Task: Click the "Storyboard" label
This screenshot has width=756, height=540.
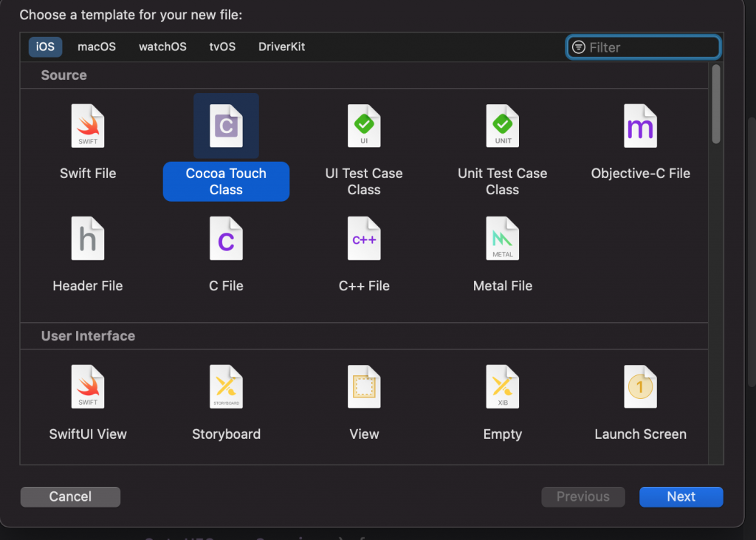Action: pyautogui.click(x=226, y=434)
